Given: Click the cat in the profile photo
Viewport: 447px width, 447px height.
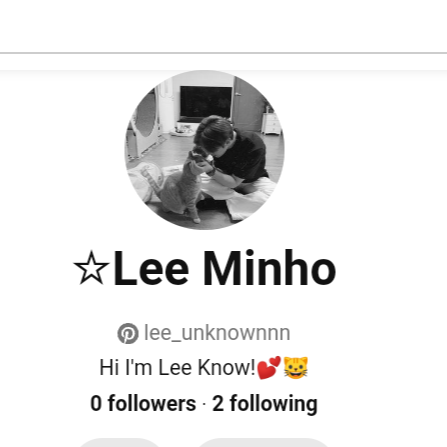Looking at the screenshot, I should (182, 187).
